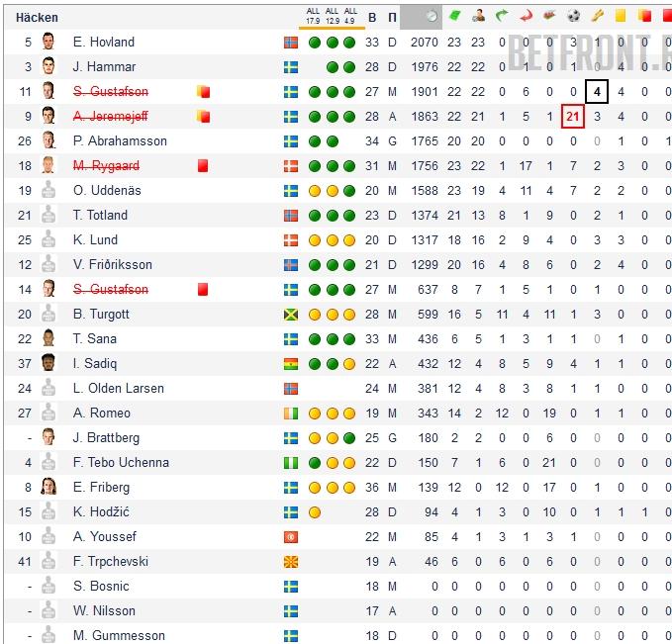Click the yellow card column header icon
Image resolution: width=672 pixels, height=644 pixels.
click(622, 17)
